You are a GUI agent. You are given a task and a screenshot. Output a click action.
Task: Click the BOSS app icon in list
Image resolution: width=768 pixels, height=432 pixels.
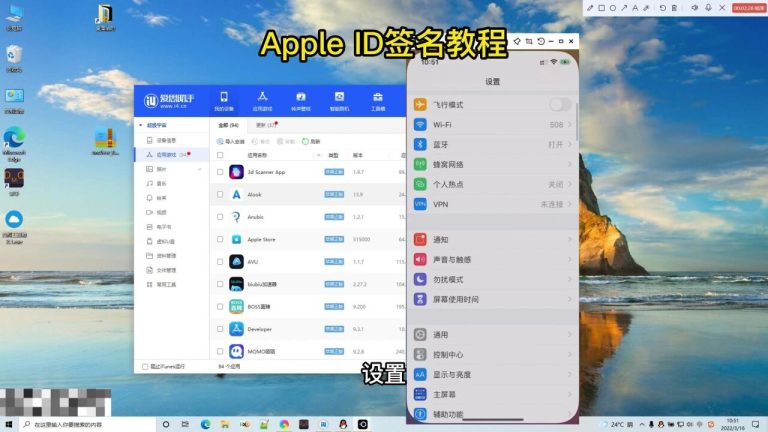[x=237, y=307]
